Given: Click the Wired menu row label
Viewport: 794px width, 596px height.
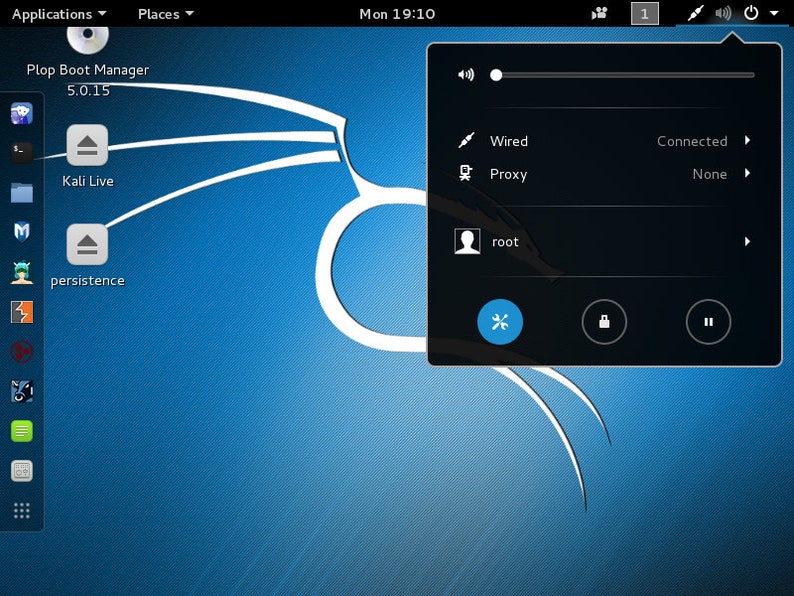Looking at the screenshot, I should pyautogui.click(x=508, y=141).
